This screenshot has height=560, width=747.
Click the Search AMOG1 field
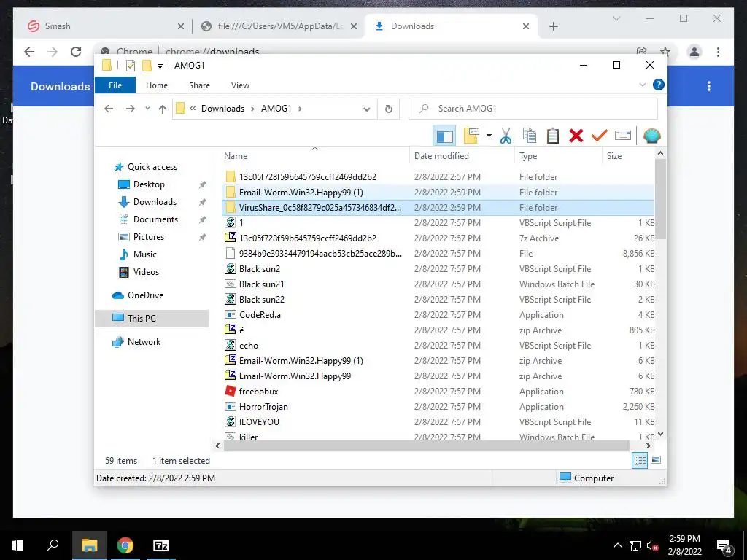point(533,109)
